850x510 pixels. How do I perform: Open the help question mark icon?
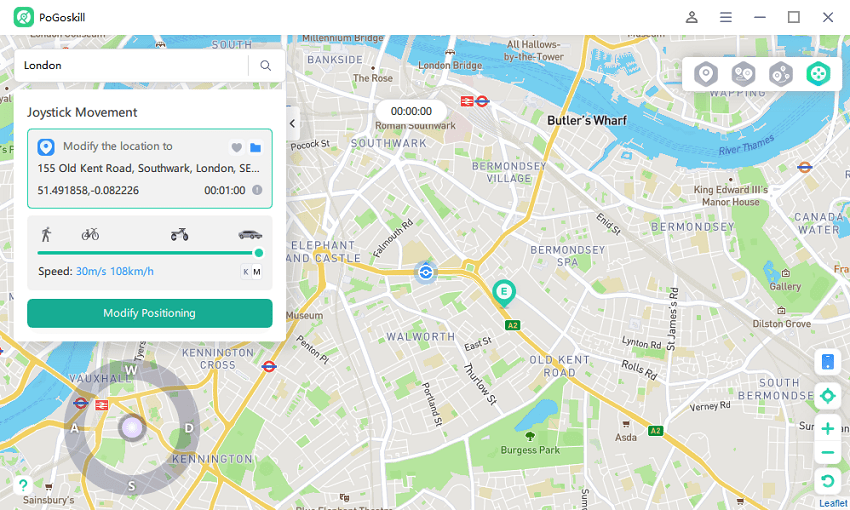coord(23,485)
